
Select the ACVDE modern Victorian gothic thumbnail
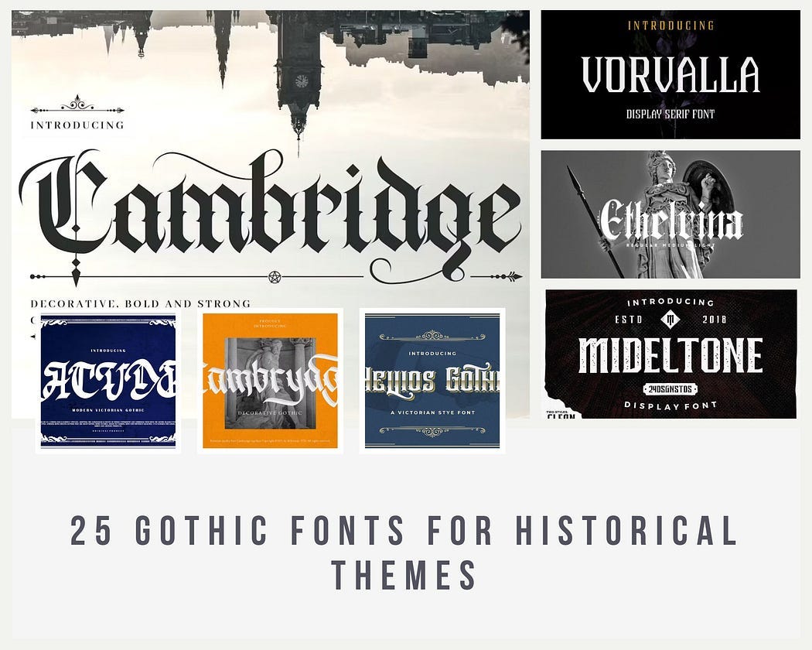pyautogui.click(x=110, y=381)
